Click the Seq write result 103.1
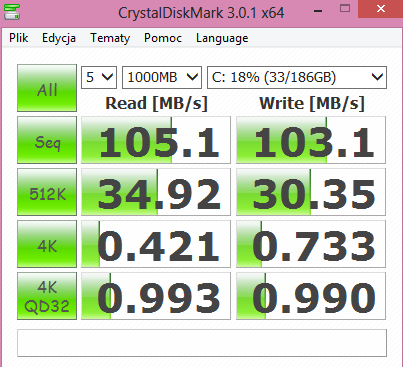The image size is (403, 367). [x=311, y=140]
